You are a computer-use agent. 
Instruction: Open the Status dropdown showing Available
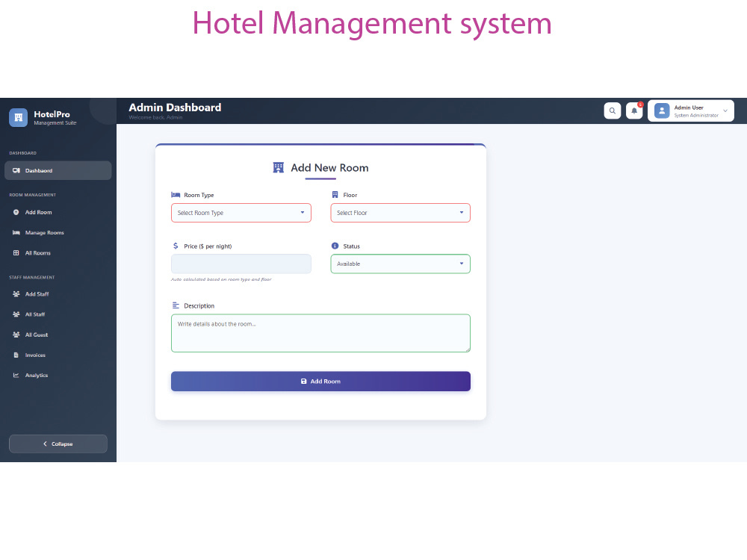400,264
